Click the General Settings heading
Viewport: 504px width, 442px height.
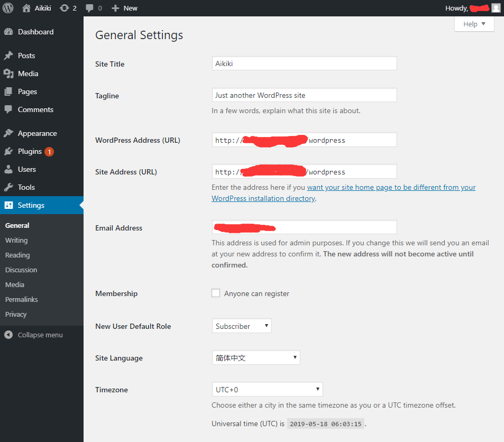(139, 35)
